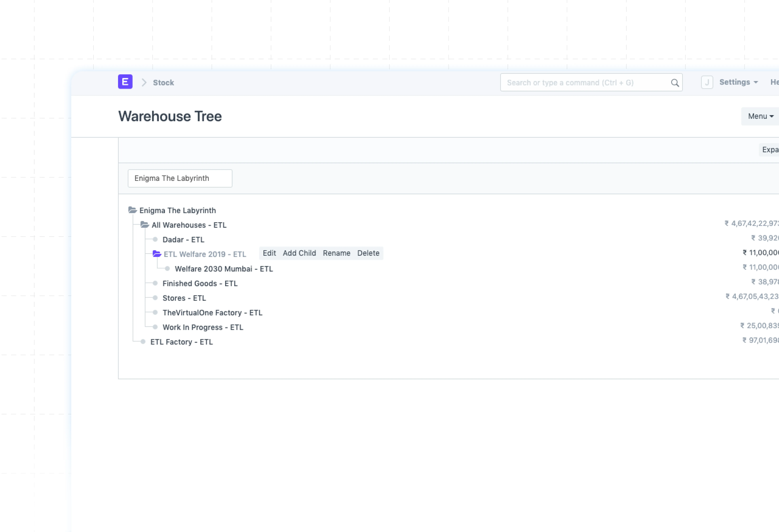Click the Dadar - ETL node bullet

pos(155,239)
